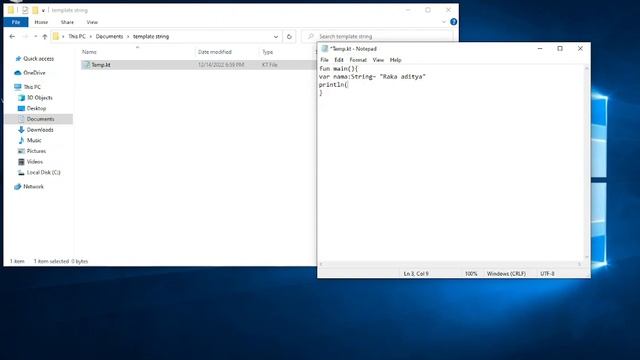
Task: Click the KT File type cell
Action: (269, 64)
